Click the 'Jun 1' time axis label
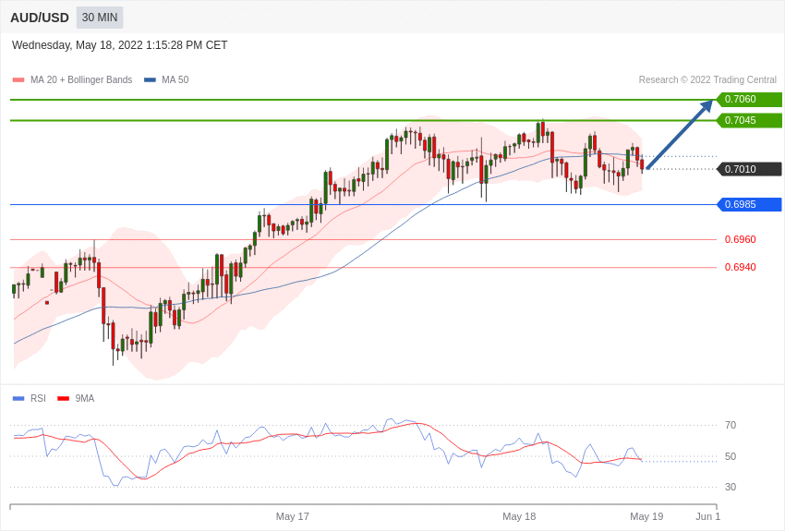Viewport: 785px width, 532px height. click(707, 516)
